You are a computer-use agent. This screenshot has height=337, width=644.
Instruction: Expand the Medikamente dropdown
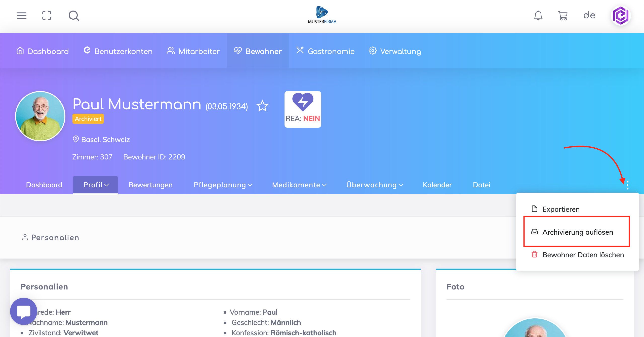click(299, 185)
